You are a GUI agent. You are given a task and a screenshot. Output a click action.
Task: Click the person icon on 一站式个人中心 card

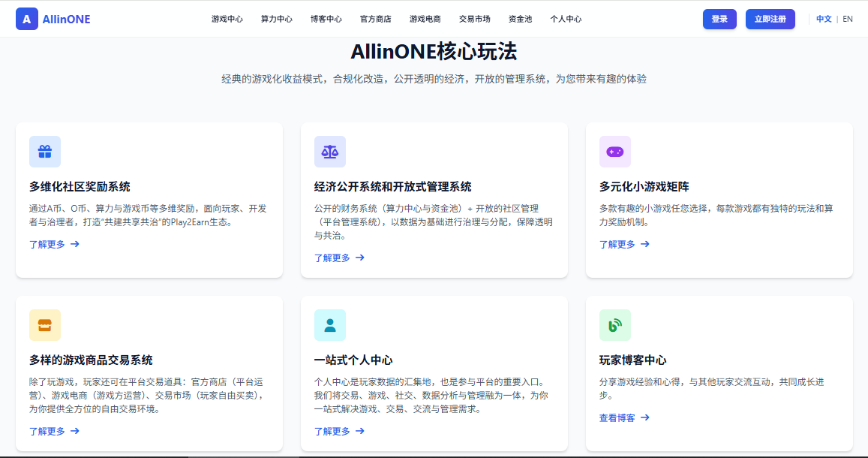click(x=330, y=324)
